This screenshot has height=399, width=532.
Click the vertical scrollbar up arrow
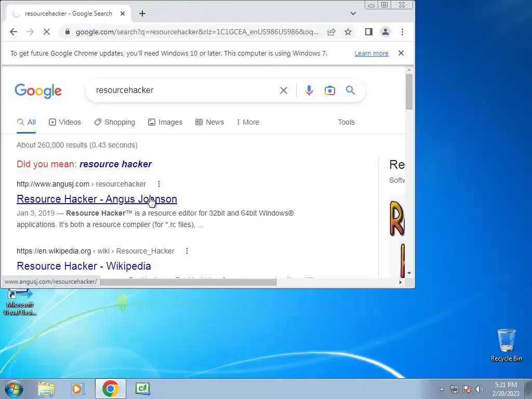click(409, 70)
